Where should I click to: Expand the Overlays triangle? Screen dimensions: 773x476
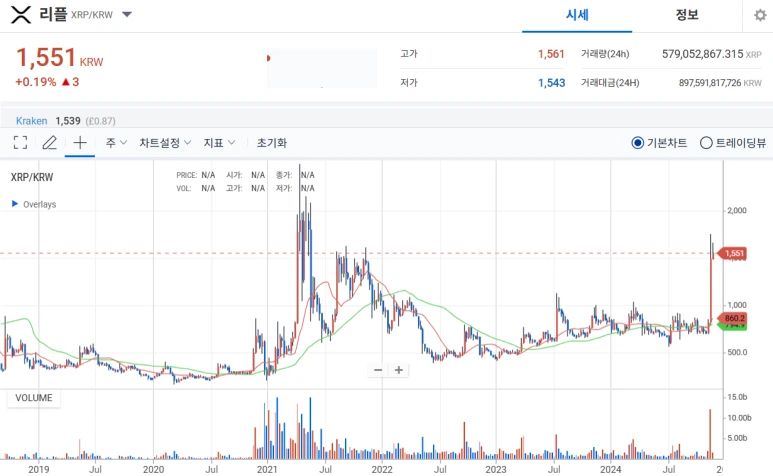(x=15, y=204)
